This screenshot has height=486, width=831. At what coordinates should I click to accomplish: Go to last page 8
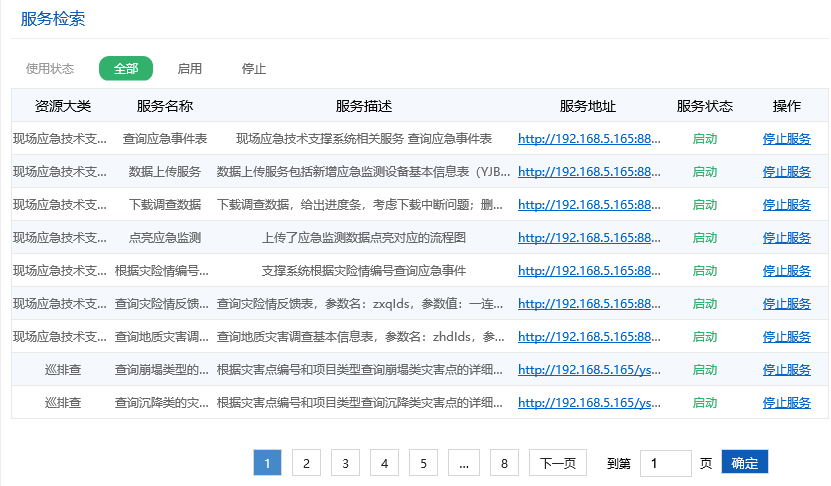pos(505,463)
